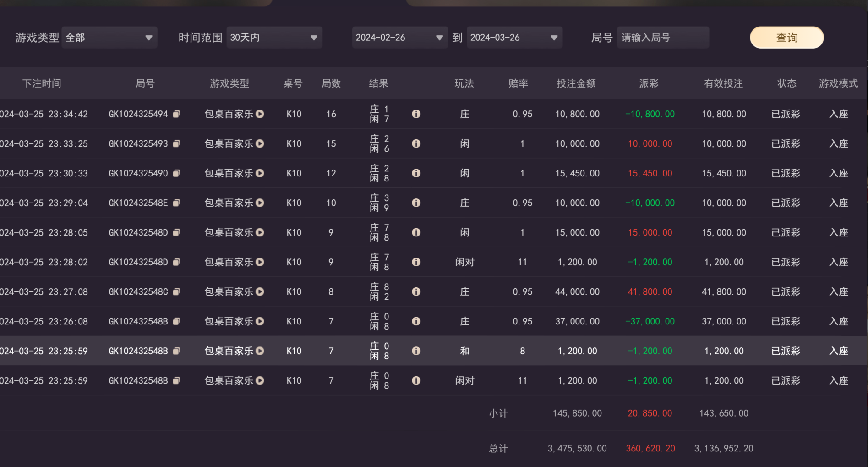Click the 派彩 column header
Image resolution: width=868 pixels, height=467 pixels.
[x=649, y=83]
